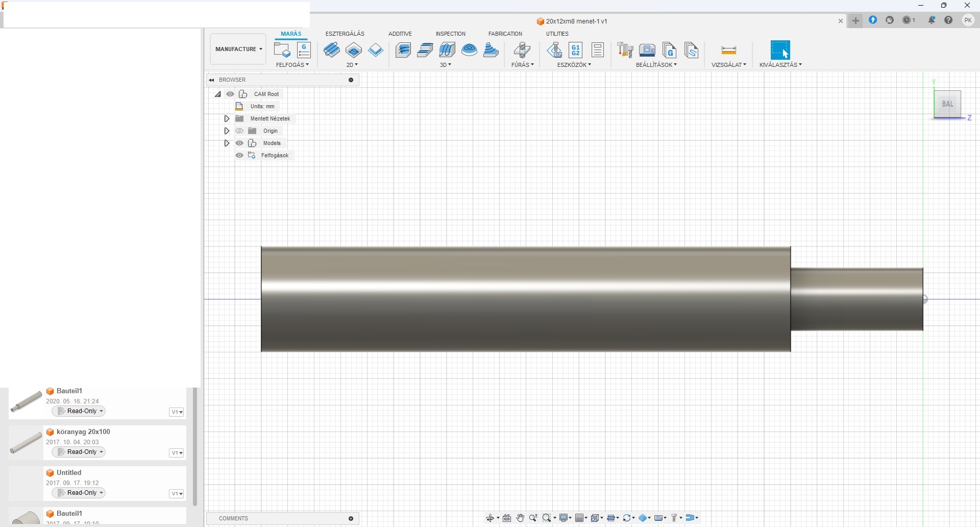980x527 pixels.
Task: Click the BAL face of the view cube
Action: tap(948, 104)
